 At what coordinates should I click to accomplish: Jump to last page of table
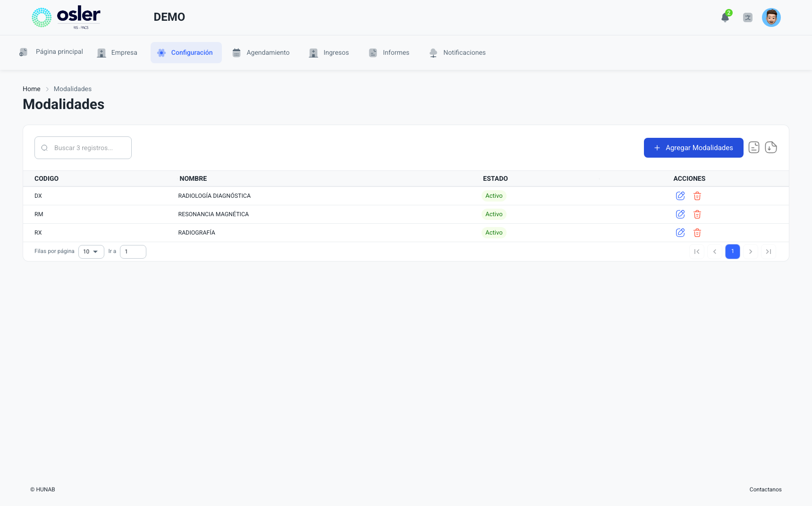pos(769,252)
